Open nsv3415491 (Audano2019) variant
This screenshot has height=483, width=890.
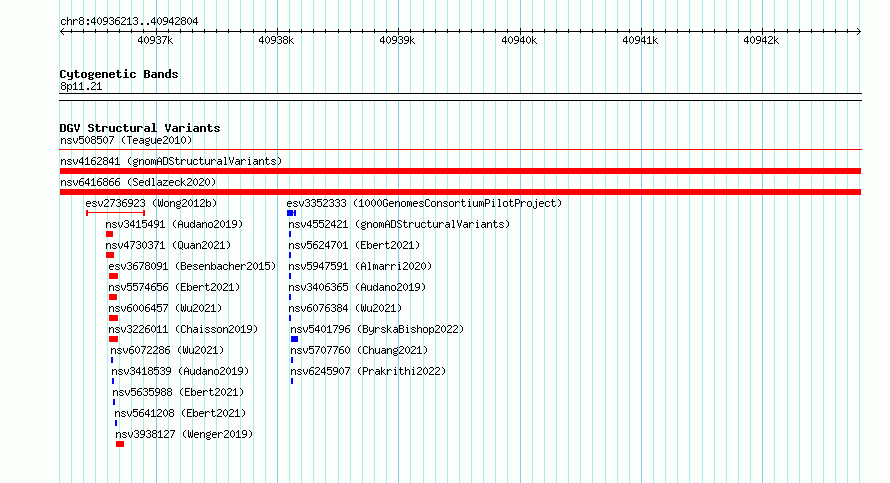click(174, 224)
